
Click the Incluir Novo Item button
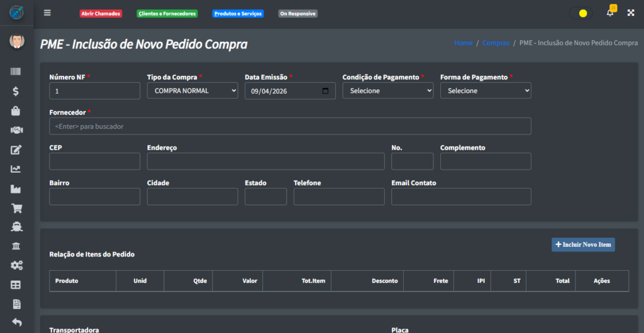[583, 244]
